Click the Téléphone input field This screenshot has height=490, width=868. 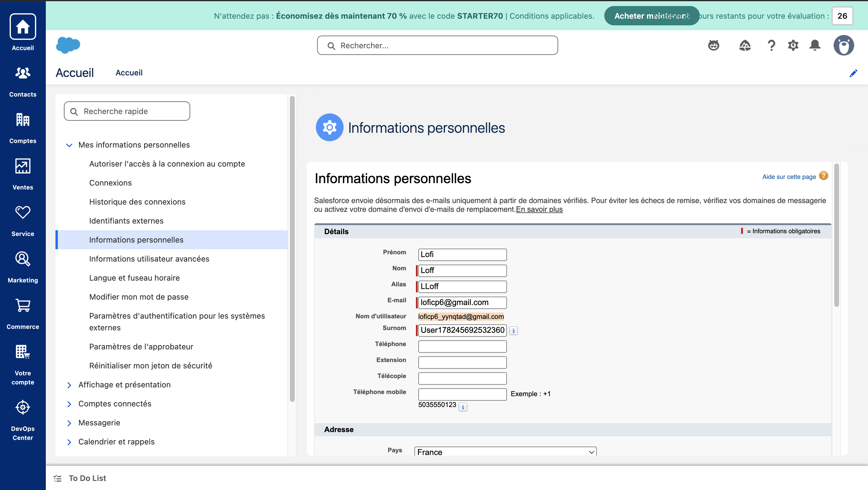click(462, 346)
